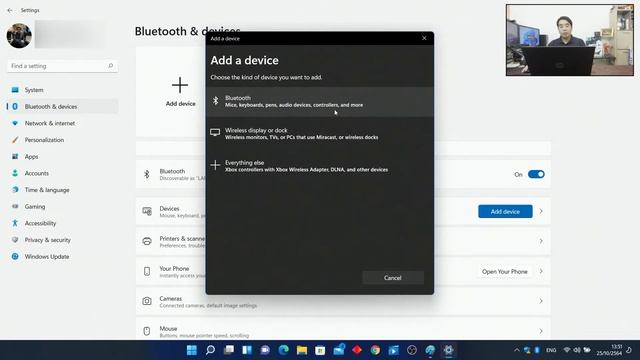640x360 pixels.
Task: Open System settings in sidebar
Action: (x=62, y=90)
